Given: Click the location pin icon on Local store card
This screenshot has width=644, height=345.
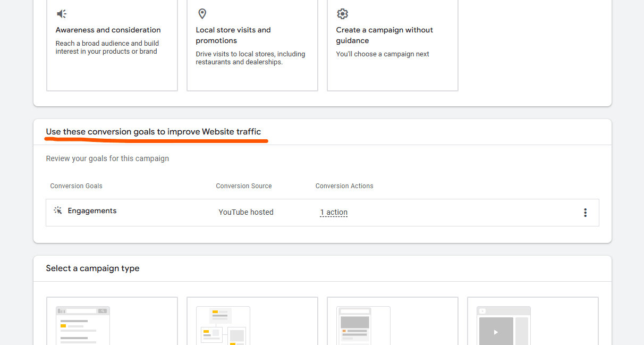Looking at the screenshot, I should (x=202, y=14).
